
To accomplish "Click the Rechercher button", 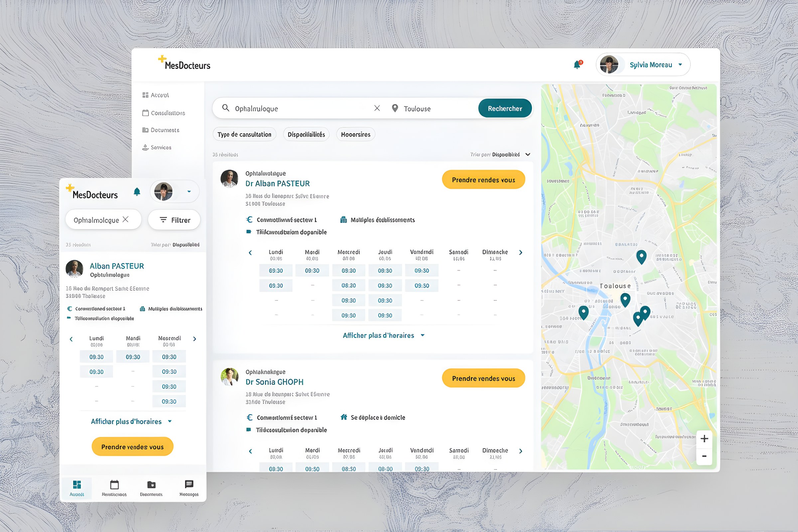I will pos(505,109).
